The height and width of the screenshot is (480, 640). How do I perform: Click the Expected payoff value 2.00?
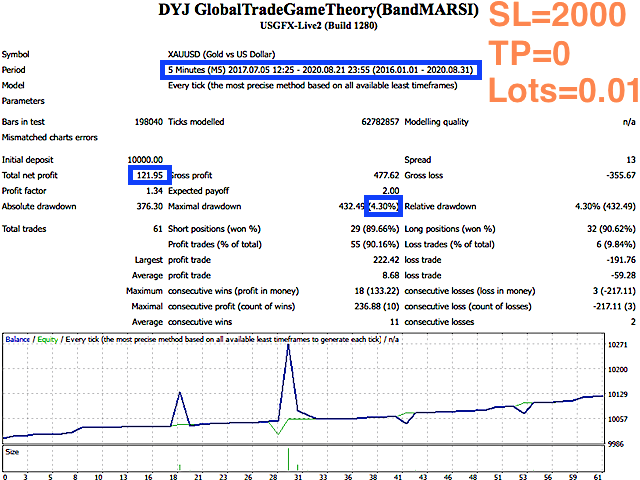(x=391, y=191)
